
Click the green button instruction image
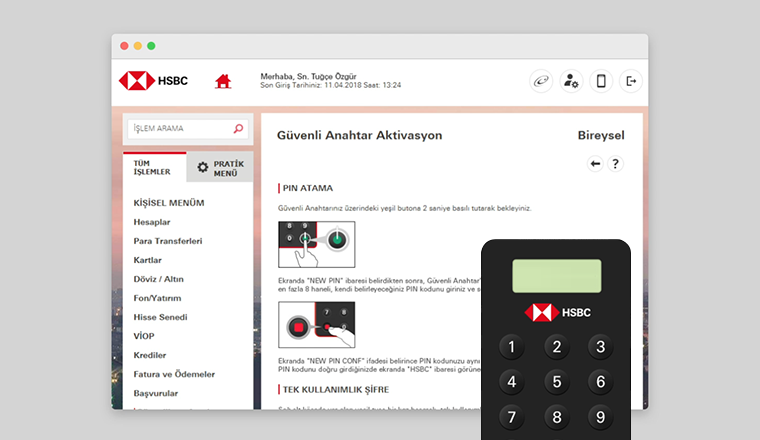click(x=317, y=244)
